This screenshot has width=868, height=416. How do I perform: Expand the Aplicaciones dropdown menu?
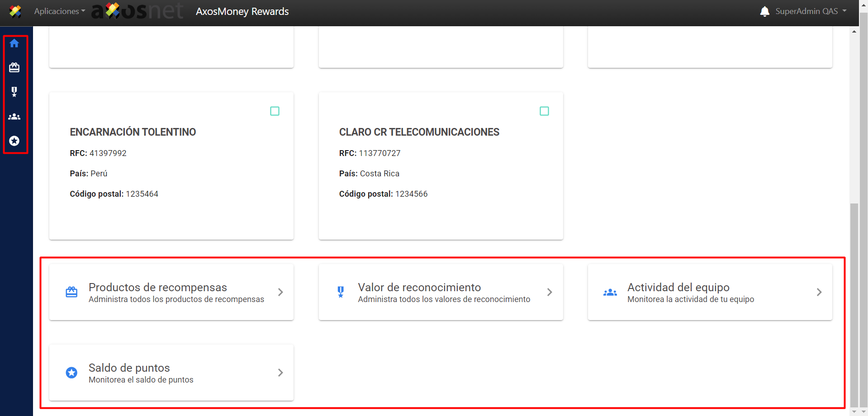coord(59,11)
